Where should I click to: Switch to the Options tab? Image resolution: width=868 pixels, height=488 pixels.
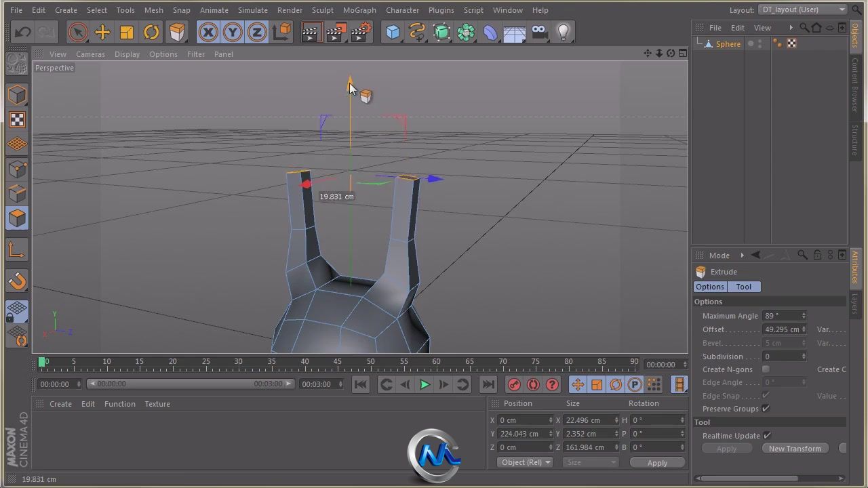(710, 287)
